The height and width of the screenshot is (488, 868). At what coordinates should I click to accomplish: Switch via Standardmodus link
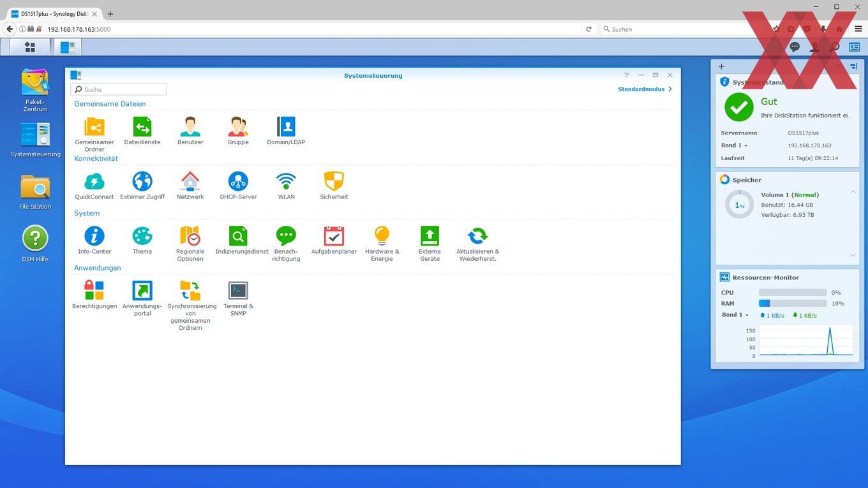(645, 89)
